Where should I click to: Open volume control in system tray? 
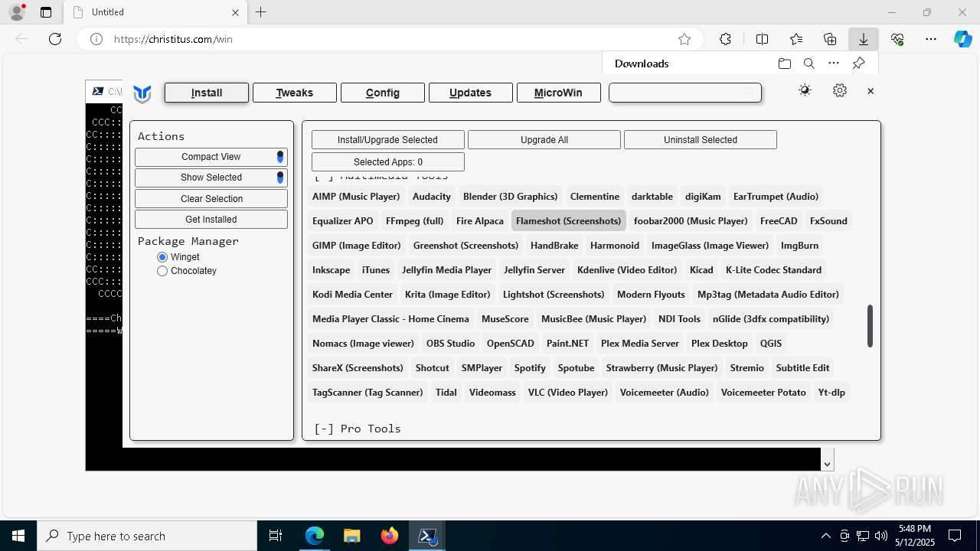coord(881,536)
